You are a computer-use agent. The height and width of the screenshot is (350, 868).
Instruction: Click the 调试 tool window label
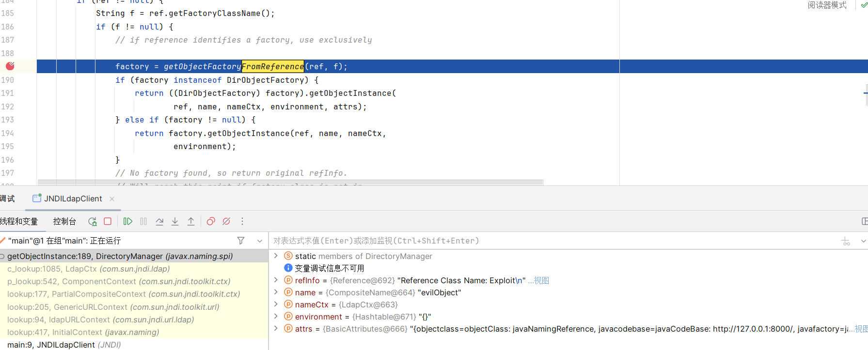pyautogui.click(x=7, y=198)
